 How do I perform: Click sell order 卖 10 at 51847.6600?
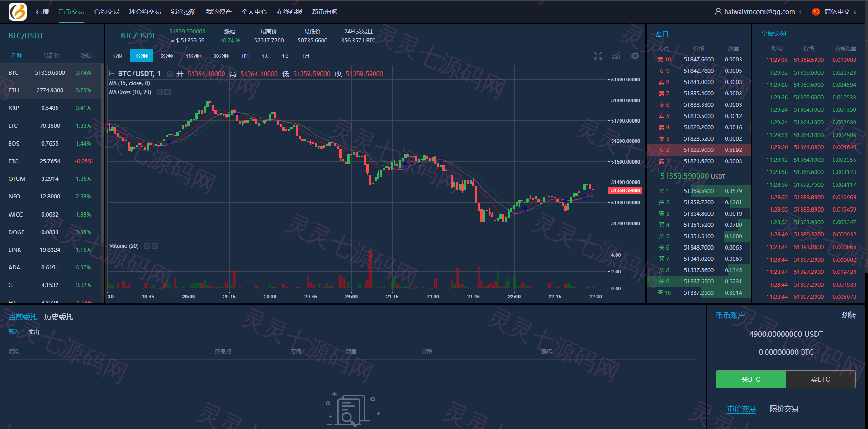698,60
